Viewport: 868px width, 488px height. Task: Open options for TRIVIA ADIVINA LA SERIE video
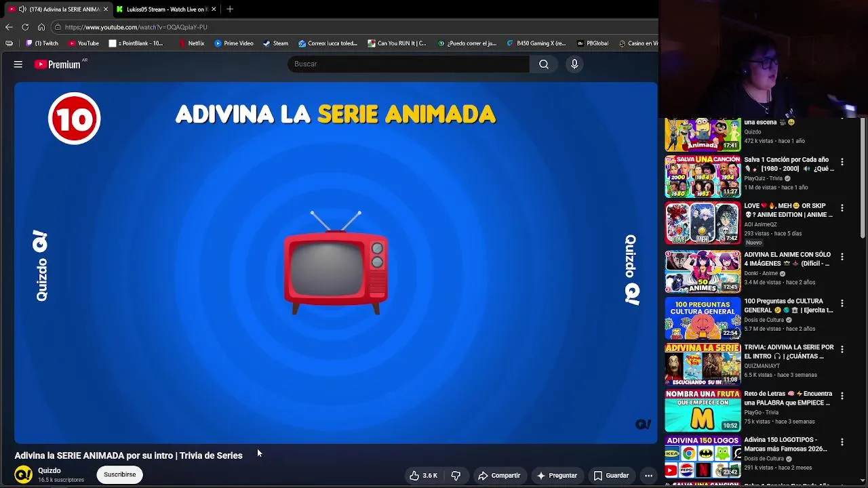(842, 349)
